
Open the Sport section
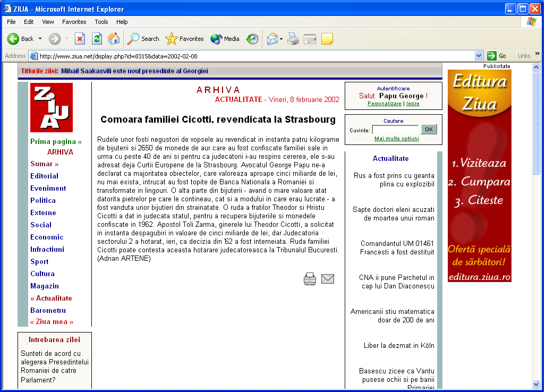tap(39, 261)
